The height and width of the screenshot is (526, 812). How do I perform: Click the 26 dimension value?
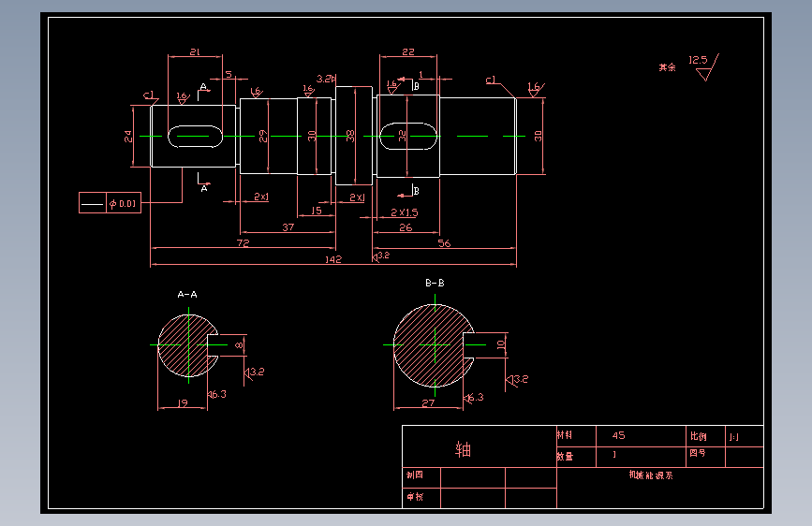tap(406, 227)
